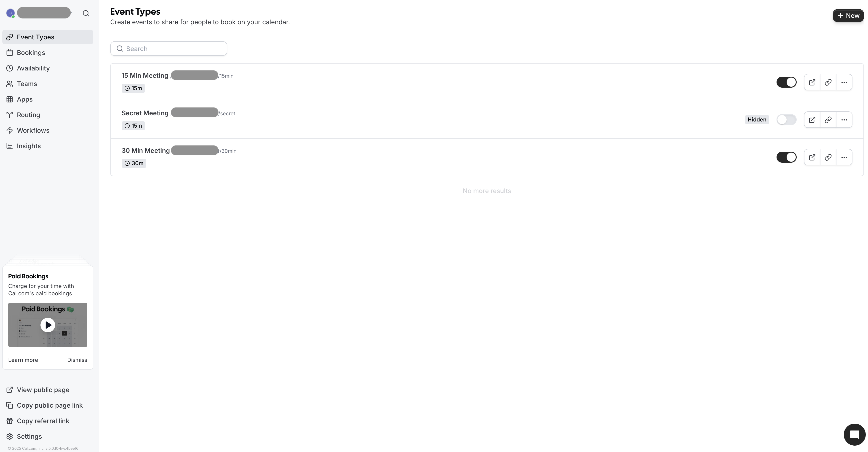Open more options for 15 Min Meeting
The image size is (868, 452).
[x=844, y=82]
